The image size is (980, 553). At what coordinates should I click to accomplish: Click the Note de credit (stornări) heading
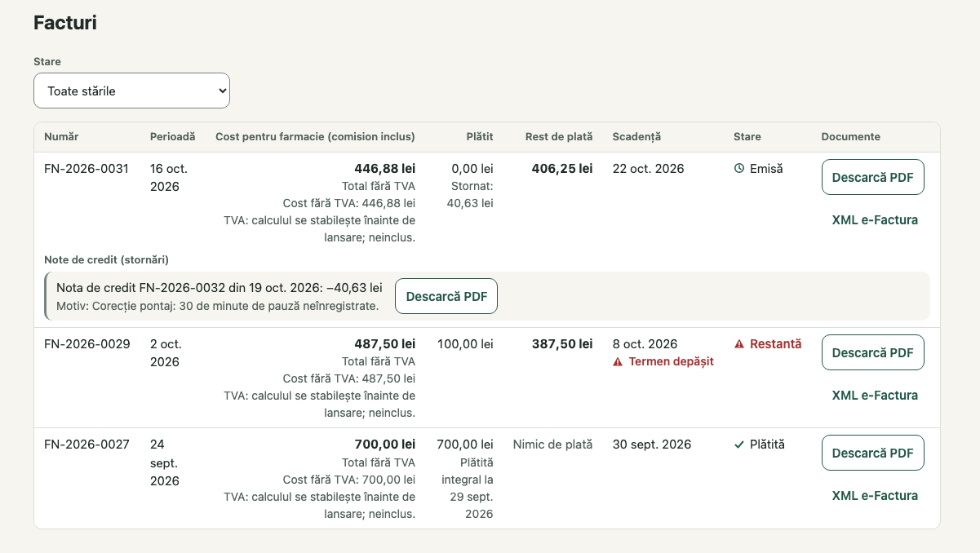106,260
